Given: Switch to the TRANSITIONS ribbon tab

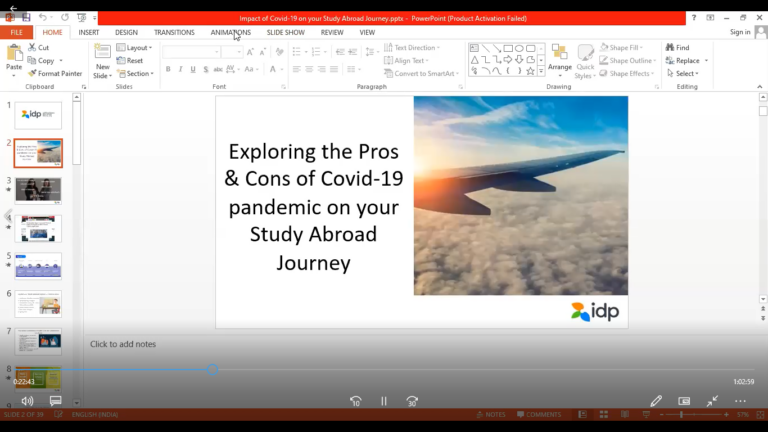Looking at the screenshot, I should [x=174, y=32].
